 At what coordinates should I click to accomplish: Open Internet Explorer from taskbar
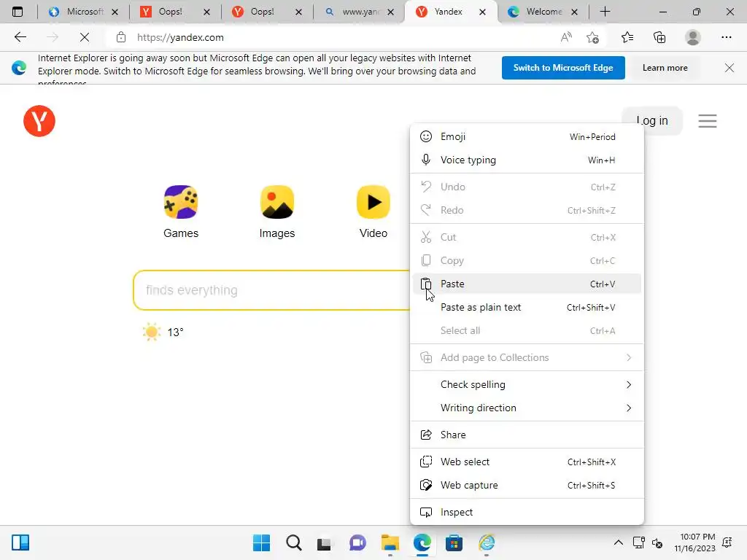pyautogui.click(x=487, y=542)
